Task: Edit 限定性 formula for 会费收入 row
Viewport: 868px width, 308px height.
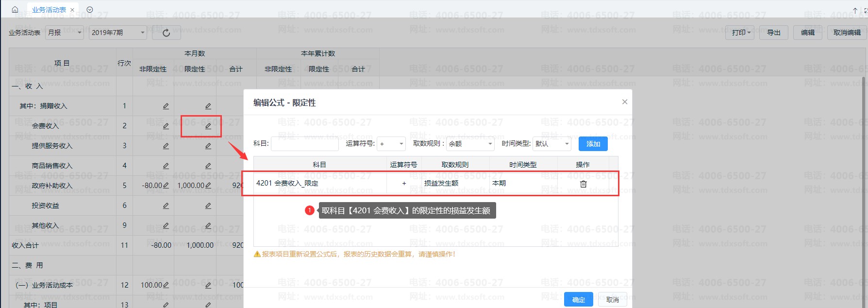Action: (x=208, y=126)
